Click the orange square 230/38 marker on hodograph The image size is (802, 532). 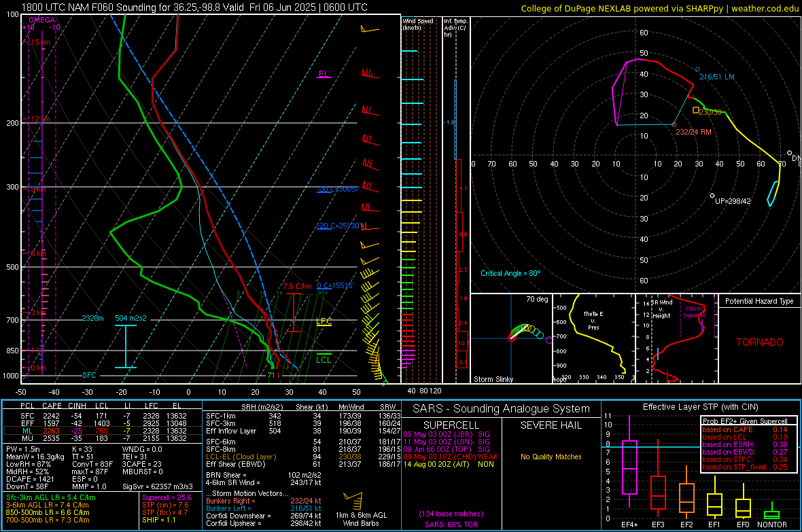click(695, 110)
